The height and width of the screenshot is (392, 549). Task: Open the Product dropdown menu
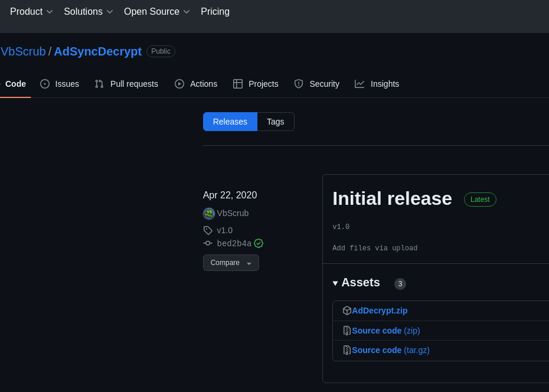(x=31, y=12)
